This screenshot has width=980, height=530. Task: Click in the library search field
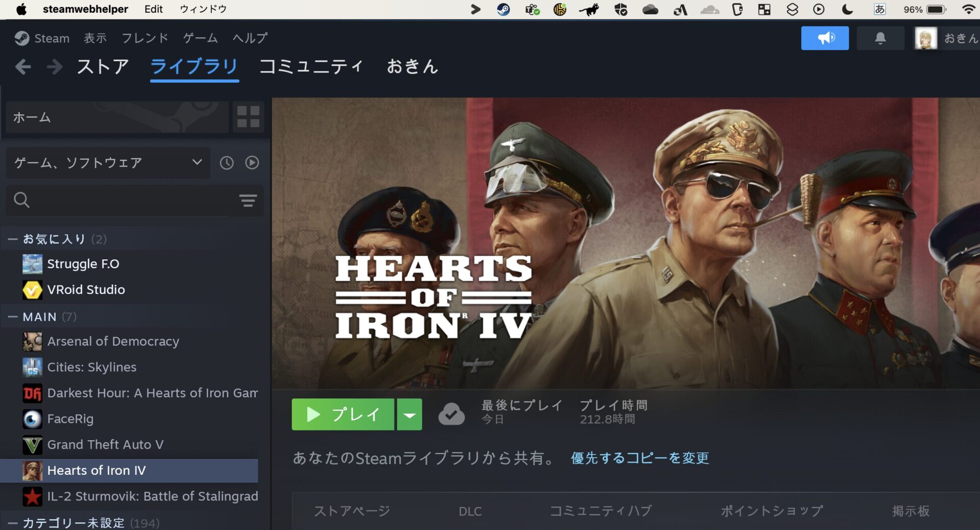click(135, 200)
